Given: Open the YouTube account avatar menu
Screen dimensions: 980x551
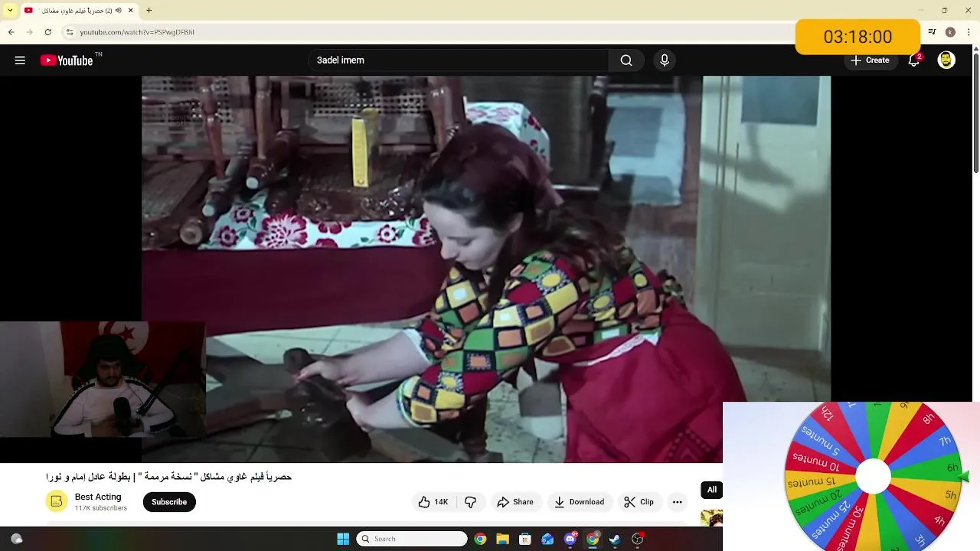Looking at the screenshot, I should coord(946,60).
